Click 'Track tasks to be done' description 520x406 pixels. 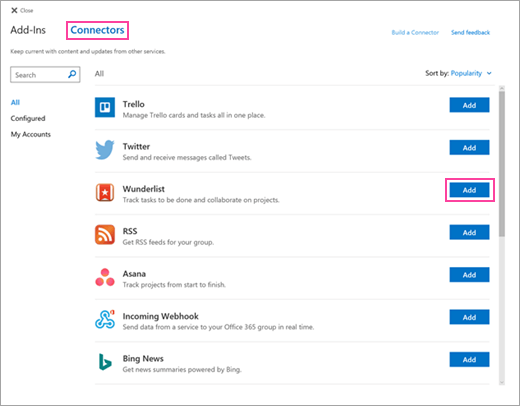coord(201,200)
